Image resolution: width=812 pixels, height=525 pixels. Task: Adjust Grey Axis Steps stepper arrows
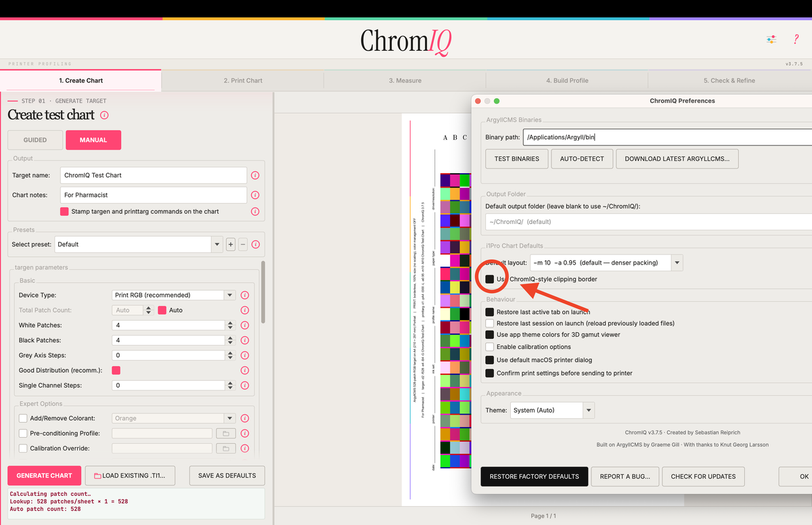[x=230, y=355]
